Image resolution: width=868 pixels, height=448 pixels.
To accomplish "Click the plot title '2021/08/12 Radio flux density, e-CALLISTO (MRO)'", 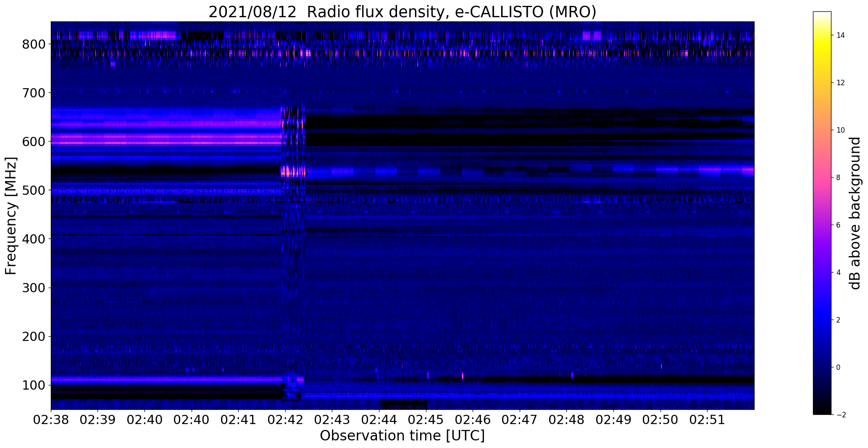I will 402,12.
